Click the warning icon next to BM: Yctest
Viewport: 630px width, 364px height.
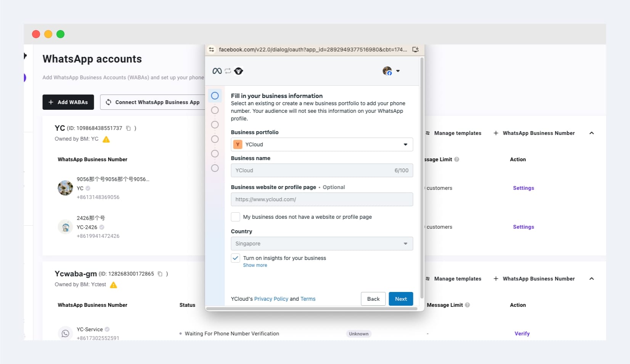pyautogui.click(x=114, y=285)
